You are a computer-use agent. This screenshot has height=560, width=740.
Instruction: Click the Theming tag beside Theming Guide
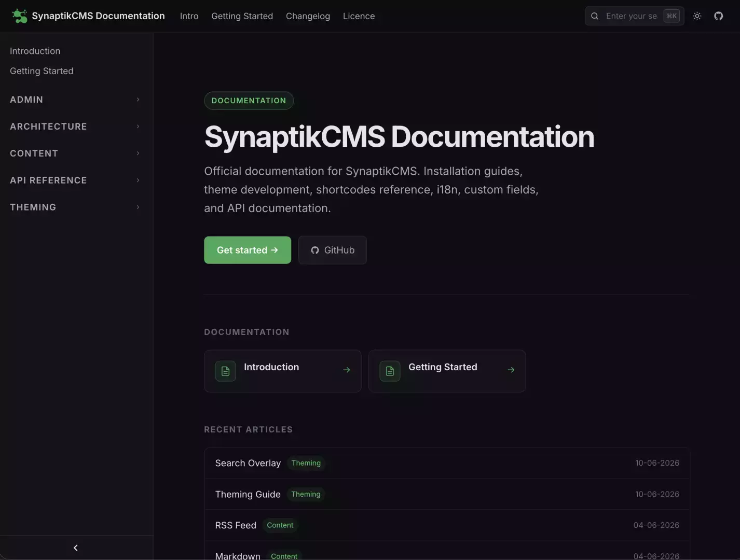pyautogui.click(x=306, y=494)
